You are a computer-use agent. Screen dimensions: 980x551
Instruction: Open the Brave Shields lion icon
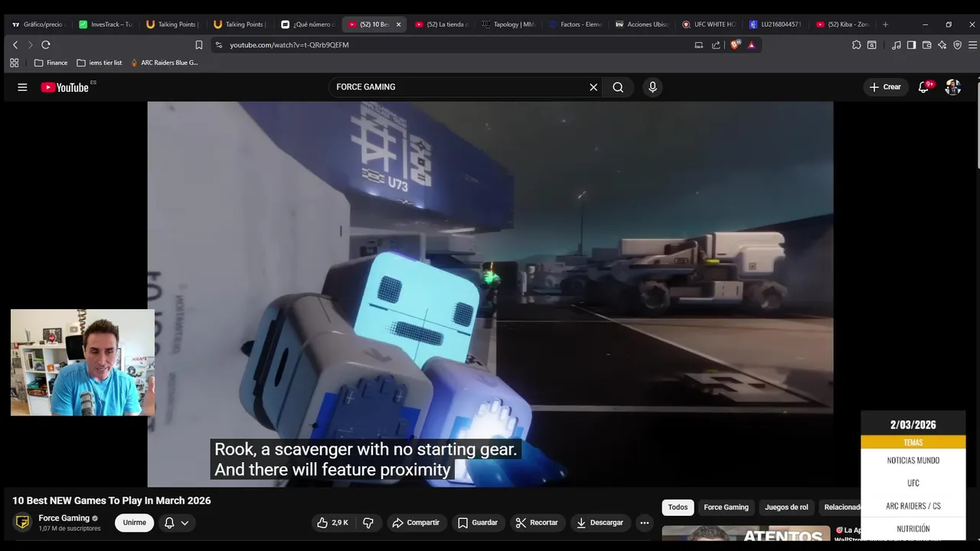pyautogui.click(x=735, y=44)
